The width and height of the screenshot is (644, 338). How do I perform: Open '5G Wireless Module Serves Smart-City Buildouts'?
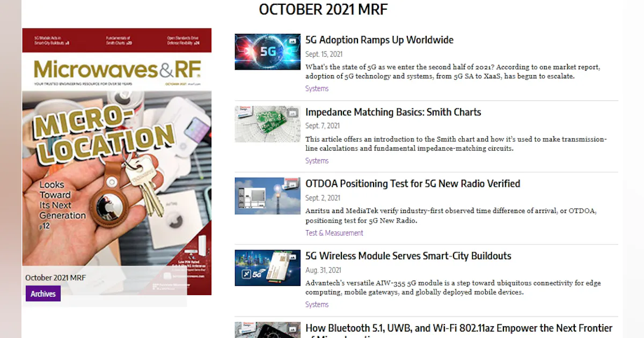click(408, 256)
